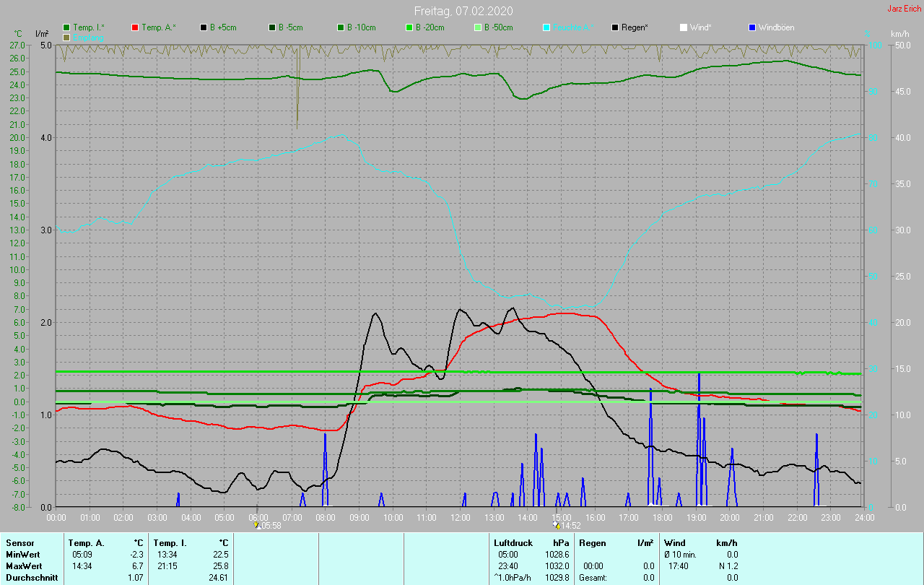Screen dimensions: 924x585
Task: Click the white Wind legend square
Action: point(684,27)
